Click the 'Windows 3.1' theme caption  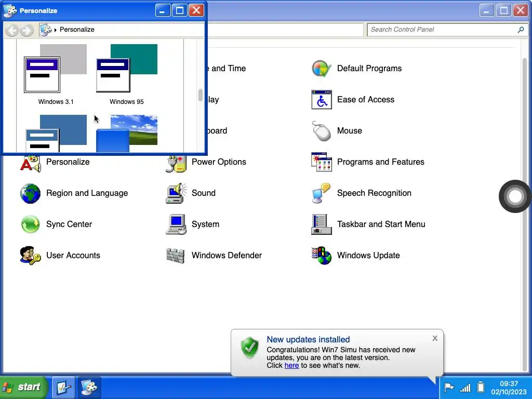pos(56,102)
